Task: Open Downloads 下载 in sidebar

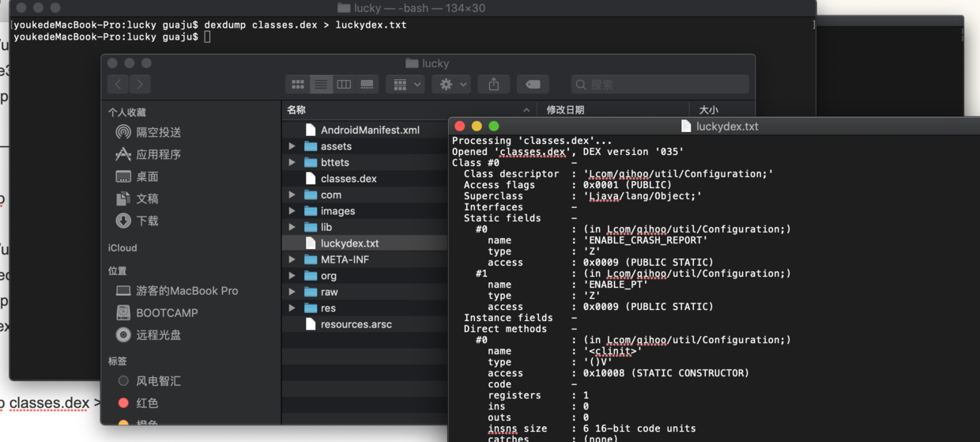Action: coord(138,221)
